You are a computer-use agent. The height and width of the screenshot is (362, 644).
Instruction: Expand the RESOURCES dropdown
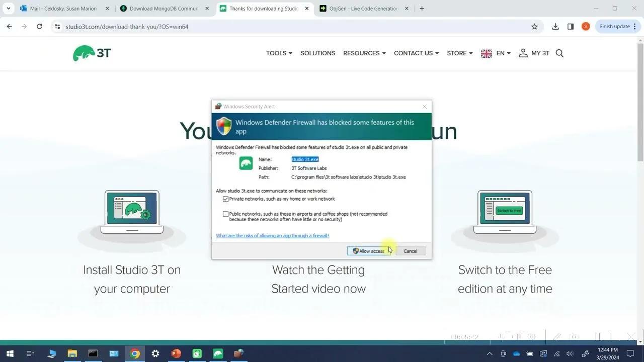click(x=364, y=53)
